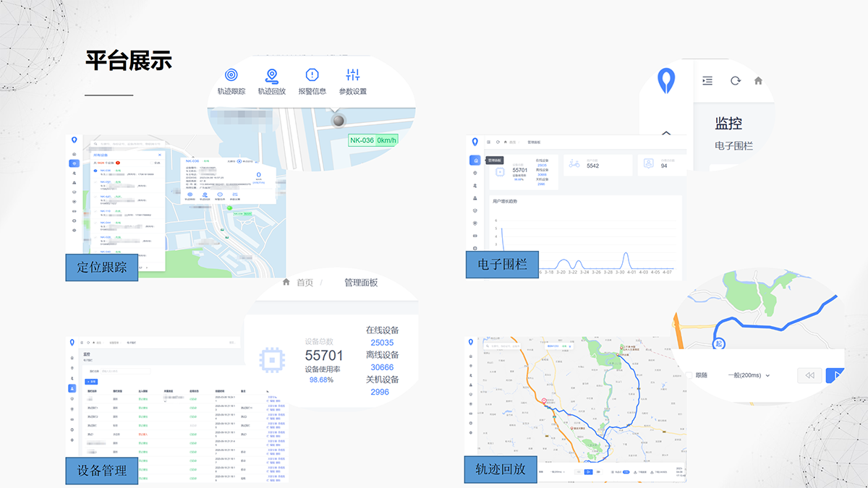Screen dimensions: 868x488
Task: Select 管理面板 tab in magnified dashboard header
Action: pos(361,283)
